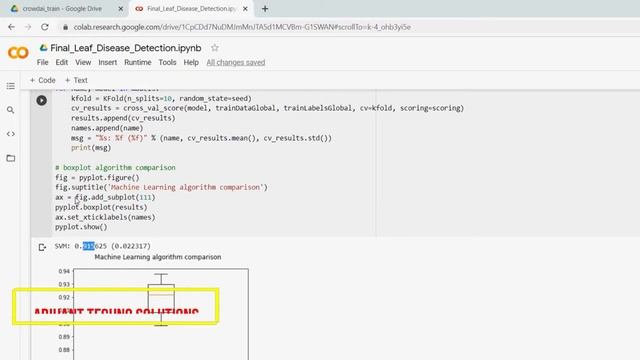
Task: Click the SVM output result text
Action: pyautogui.click(x=102, y=246)
